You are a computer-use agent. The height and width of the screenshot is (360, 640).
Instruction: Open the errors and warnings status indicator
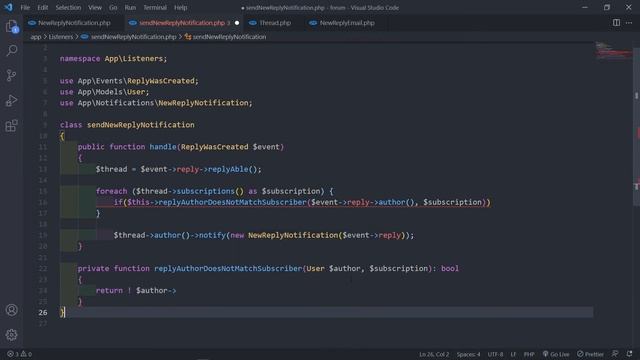(19, 354)
